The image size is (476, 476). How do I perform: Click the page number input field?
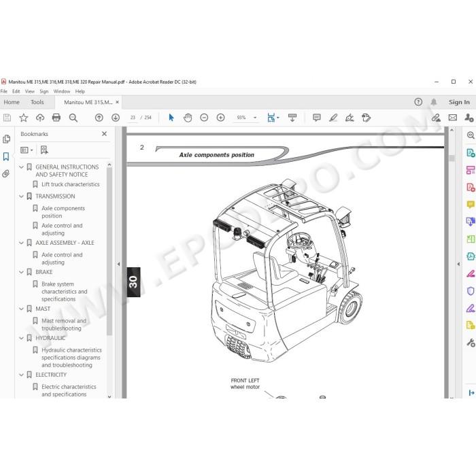[133, 118]
